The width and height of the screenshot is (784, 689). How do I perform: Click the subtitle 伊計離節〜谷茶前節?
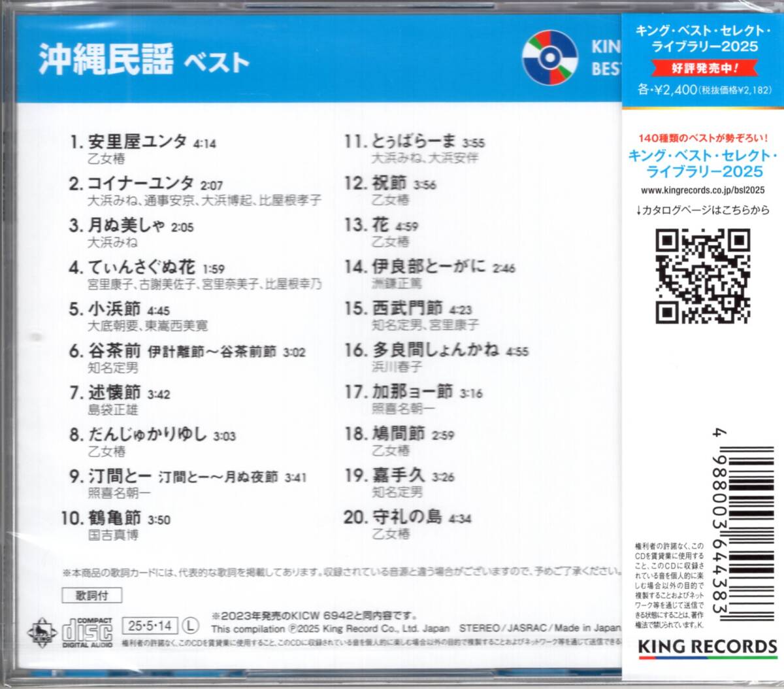[x=212, y=352]
